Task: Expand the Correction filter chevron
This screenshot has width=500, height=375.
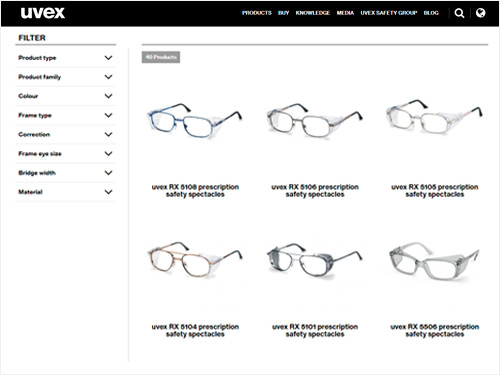Action: point(108,134)
